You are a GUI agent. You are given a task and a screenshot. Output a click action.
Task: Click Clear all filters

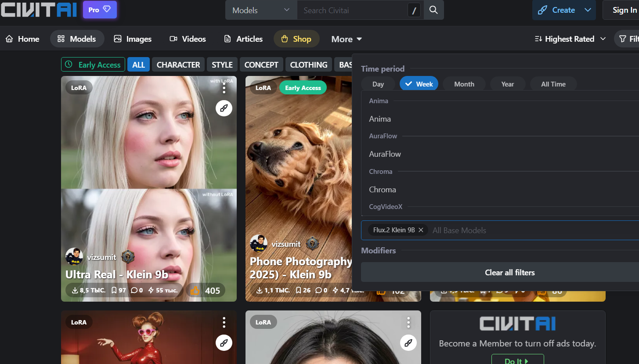(500, 272)
